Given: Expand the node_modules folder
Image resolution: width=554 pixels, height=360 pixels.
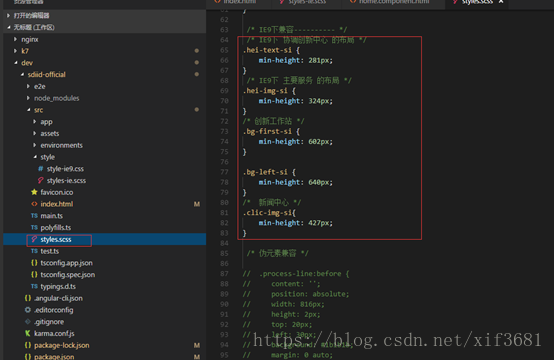Looking at the screenshot, I should (28, 98).
